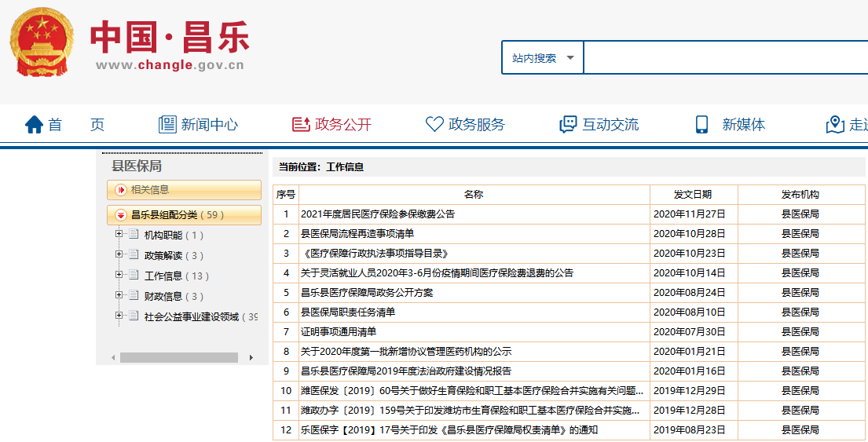Click the heart icon beside 政务服务

click(x=434, y=125)
